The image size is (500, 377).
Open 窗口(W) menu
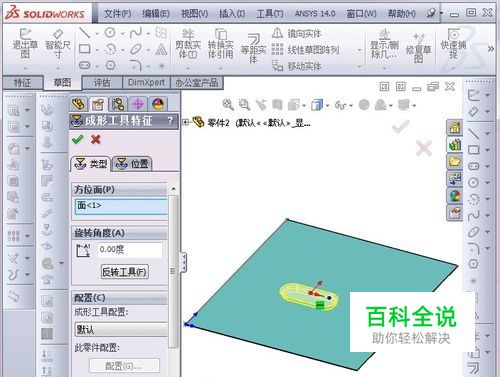pyautogui.click(x=361, y=14)
